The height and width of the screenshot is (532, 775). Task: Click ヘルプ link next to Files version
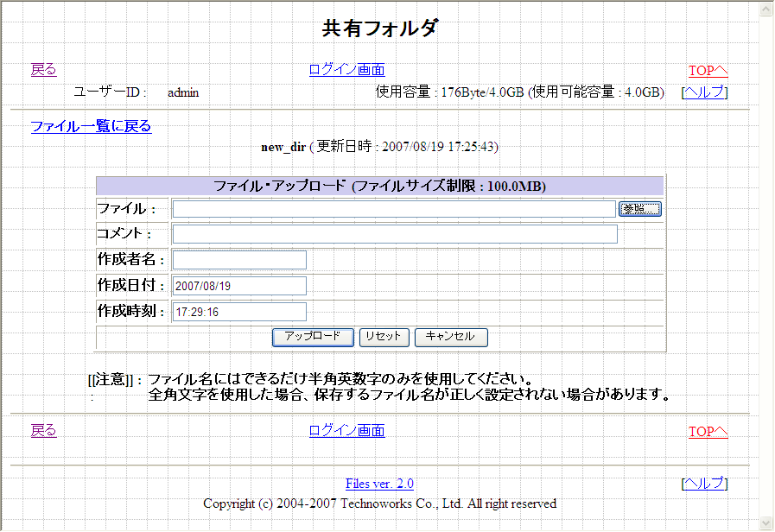pos(704,484)
